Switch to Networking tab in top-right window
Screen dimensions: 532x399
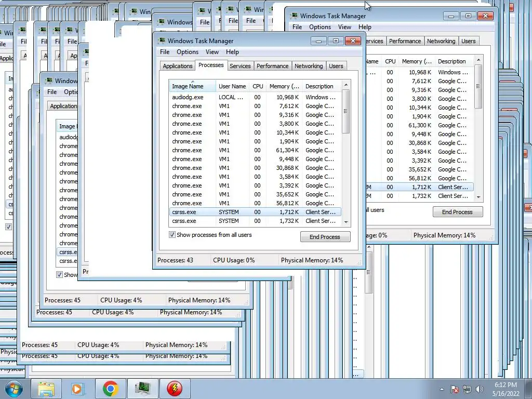click(x=441, y=41)
